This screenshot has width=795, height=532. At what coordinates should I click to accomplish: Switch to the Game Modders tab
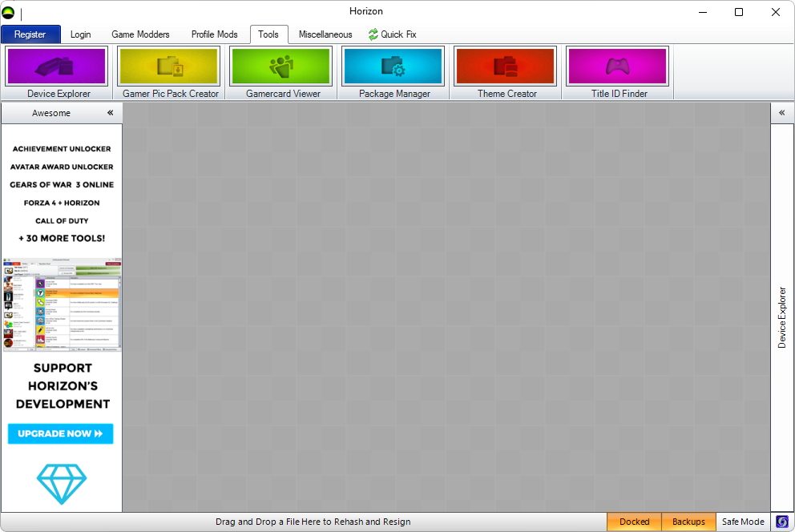point(140,34)
